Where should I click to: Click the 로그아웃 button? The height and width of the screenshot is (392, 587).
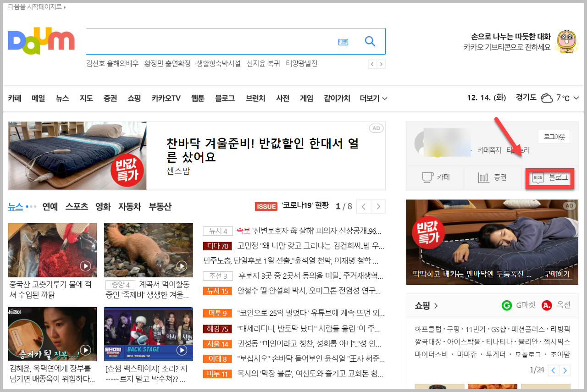[x=554, y=136]
